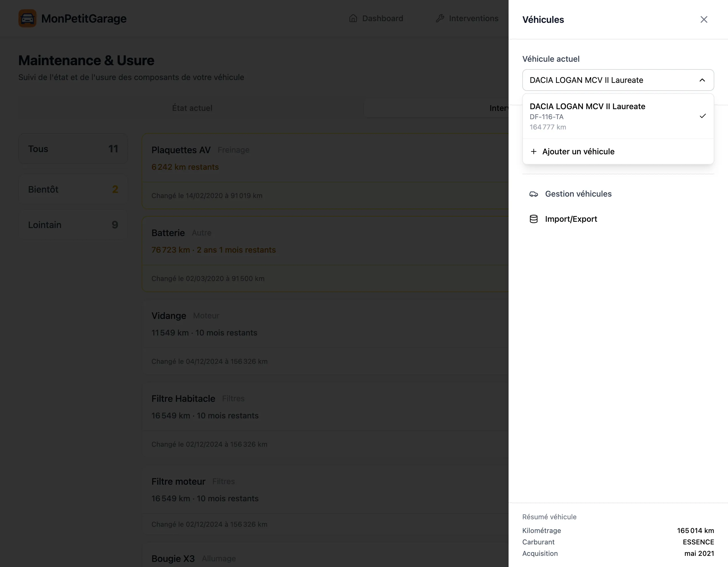Open Gestion véhicules
Image resolution: width=728 pixels, height=567 pixels.
coord(578,194)
